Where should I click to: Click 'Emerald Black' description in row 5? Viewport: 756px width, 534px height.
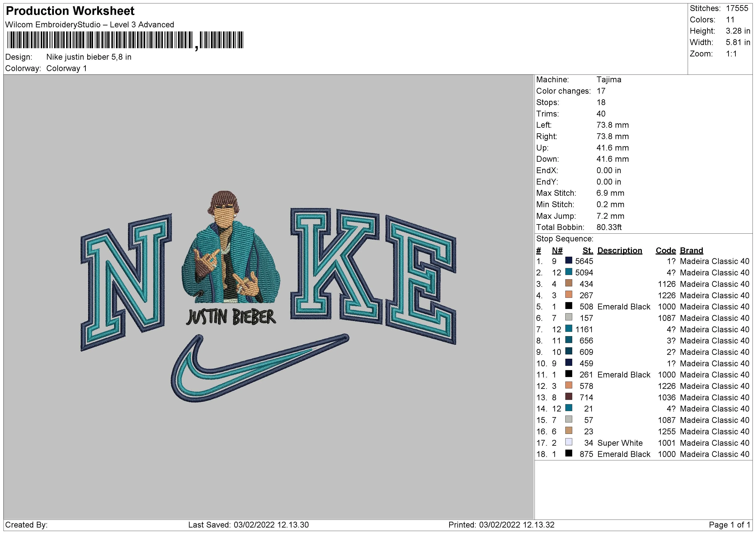[624, 307]
